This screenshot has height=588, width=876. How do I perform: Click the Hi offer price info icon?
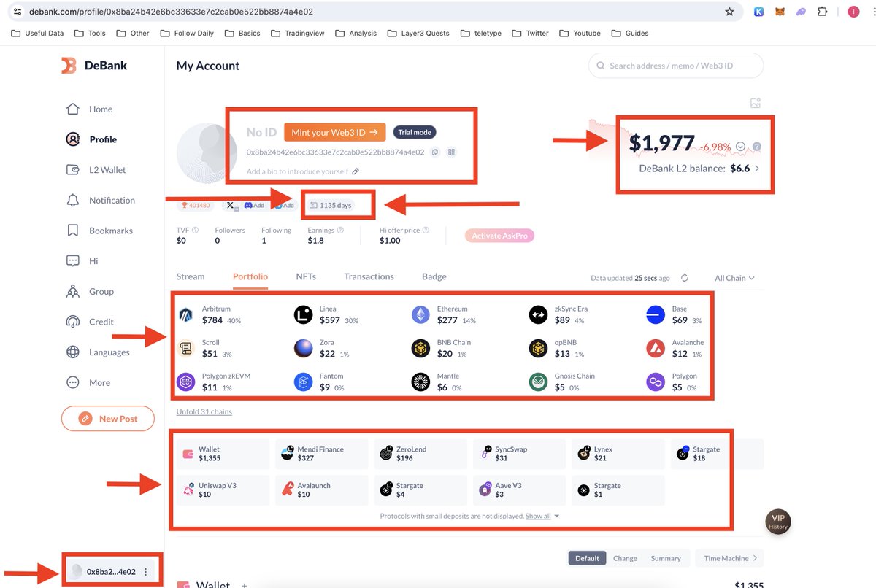coord(426,231)
